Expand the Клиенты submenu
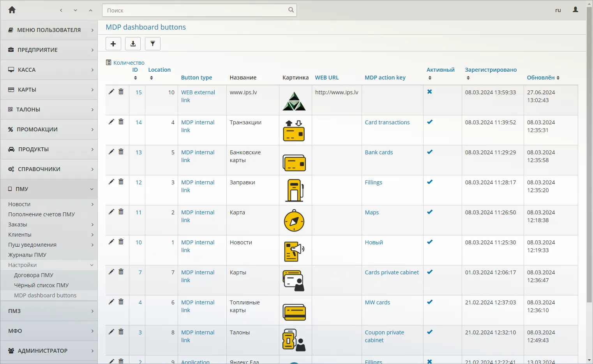 click(x=49, y=235)
